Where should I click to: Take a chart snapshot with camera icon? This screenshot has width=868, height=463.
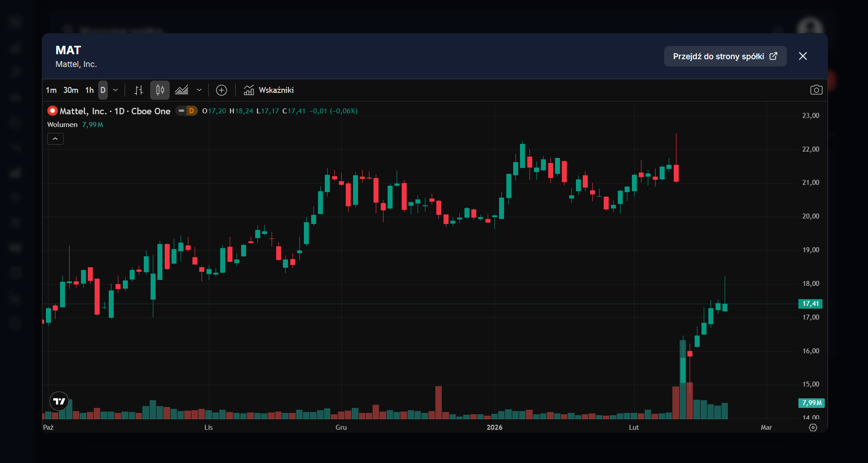816,90
